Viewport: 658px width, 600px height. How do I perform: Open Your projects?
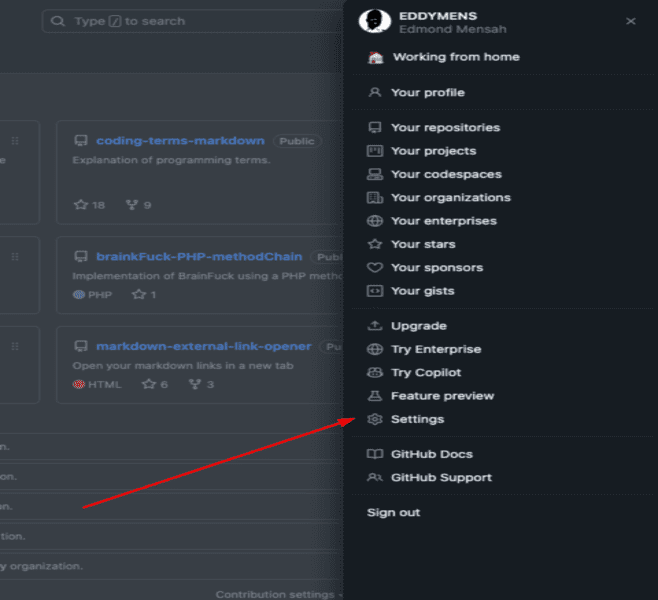(433, 151)
